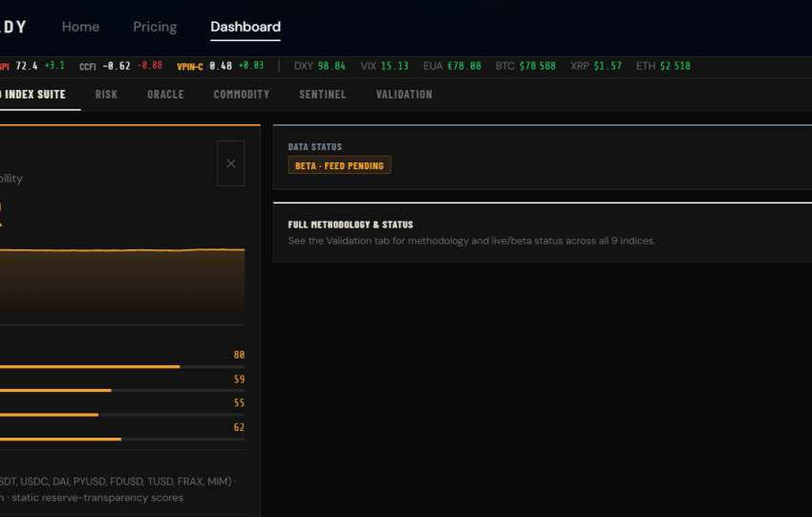Open the Validation tab
Screen dimensions: 812x517
(404, 95)
